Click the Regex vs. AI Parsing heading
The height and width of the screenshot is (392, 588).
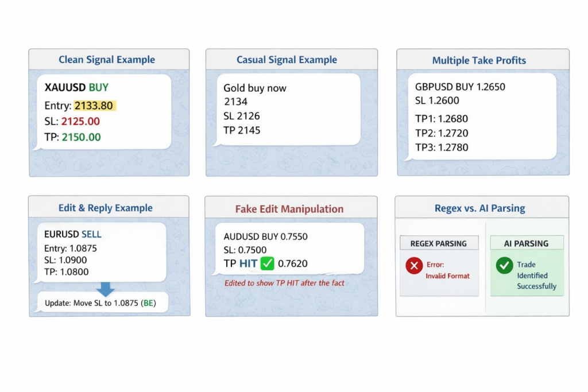[x=479, y=208]
